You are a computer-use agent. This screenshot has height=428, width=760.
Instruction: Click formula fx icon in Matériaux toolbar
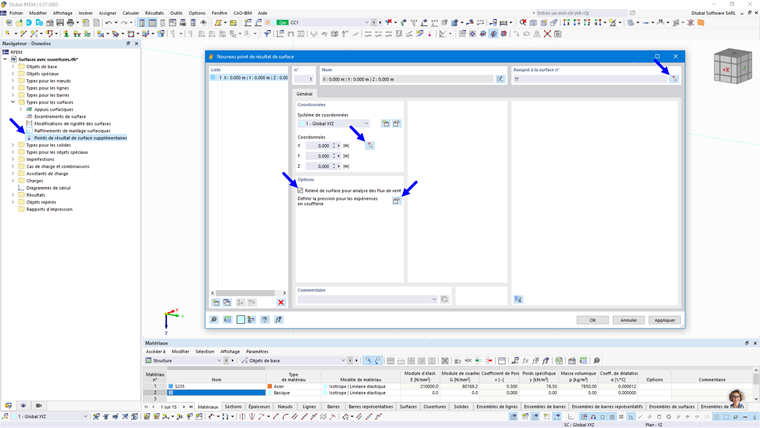coord(525,361)
